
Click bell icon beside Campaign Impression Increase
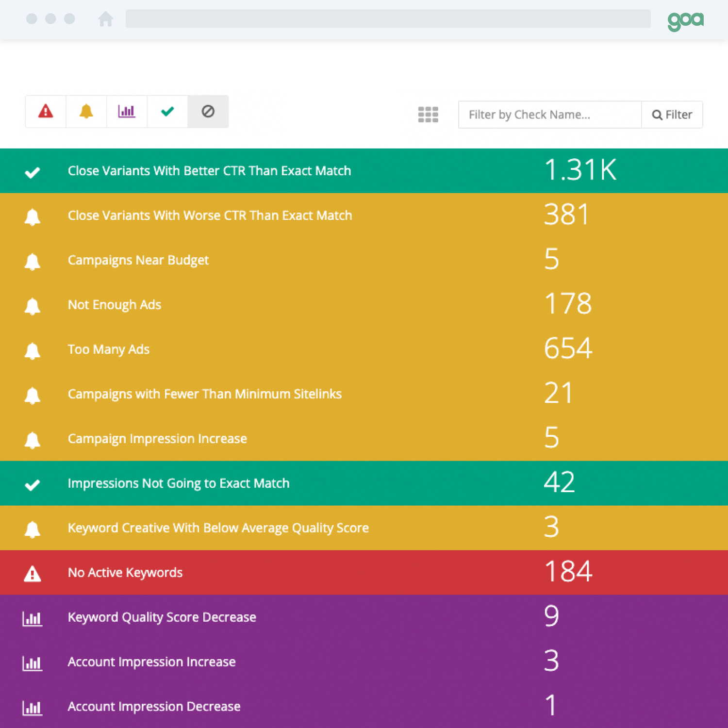point(33,440)
